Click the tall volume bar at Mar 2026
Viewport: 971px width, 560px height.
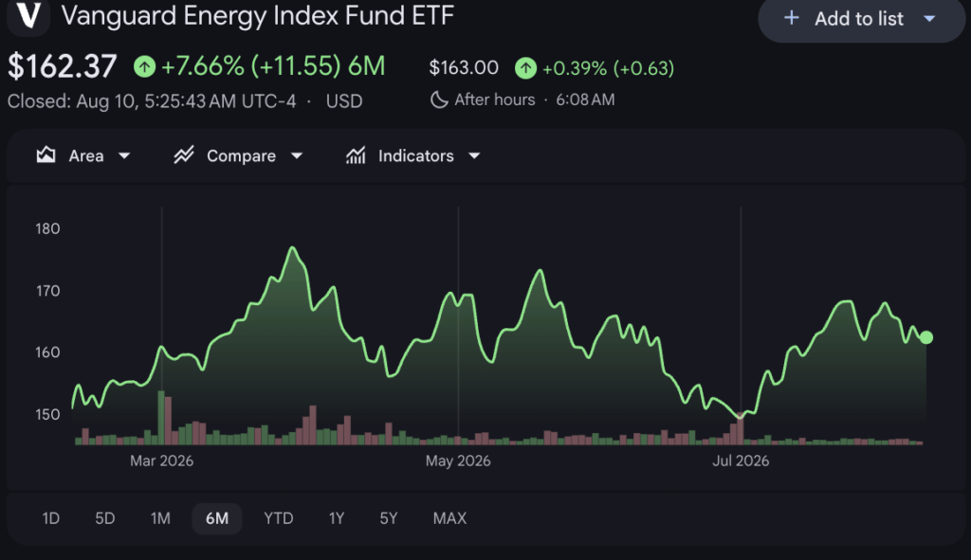point(161,418)
